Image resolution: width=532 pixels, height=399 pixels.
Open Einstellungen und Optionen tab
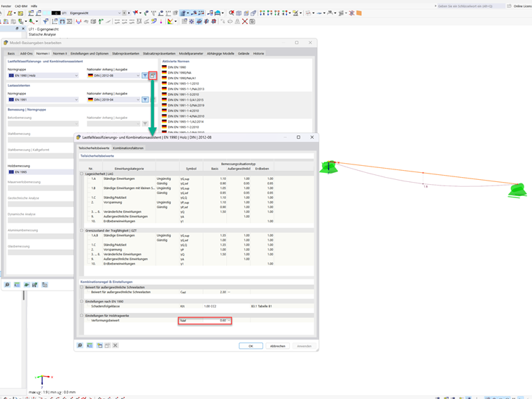tap(89, 54)
